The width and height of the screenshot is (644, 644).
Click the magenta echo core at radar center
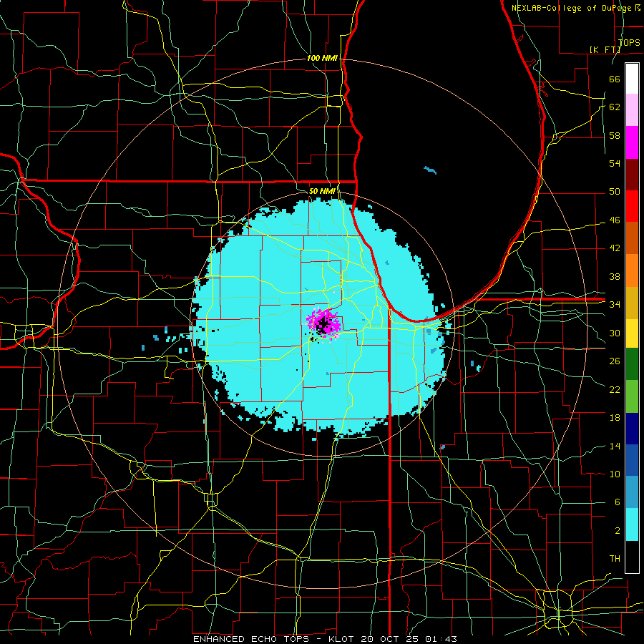point(324,323)
